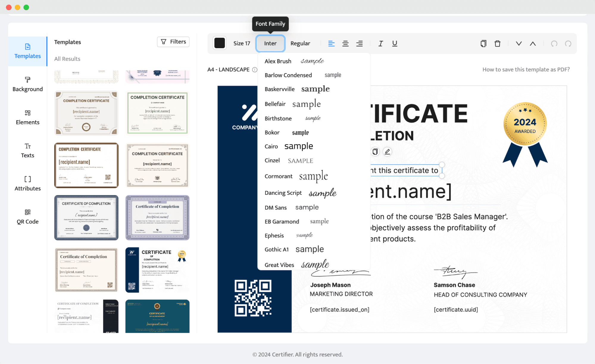The image size is (595, 364).
Task: Click the link about saving template as PDF
Action: click(x=526, y=69)
